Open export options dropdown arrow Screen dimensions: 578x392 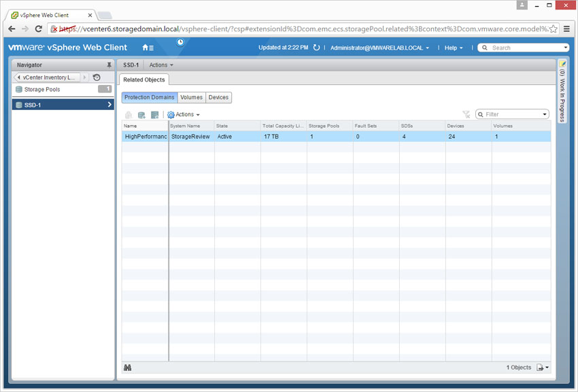click(547, 368)
